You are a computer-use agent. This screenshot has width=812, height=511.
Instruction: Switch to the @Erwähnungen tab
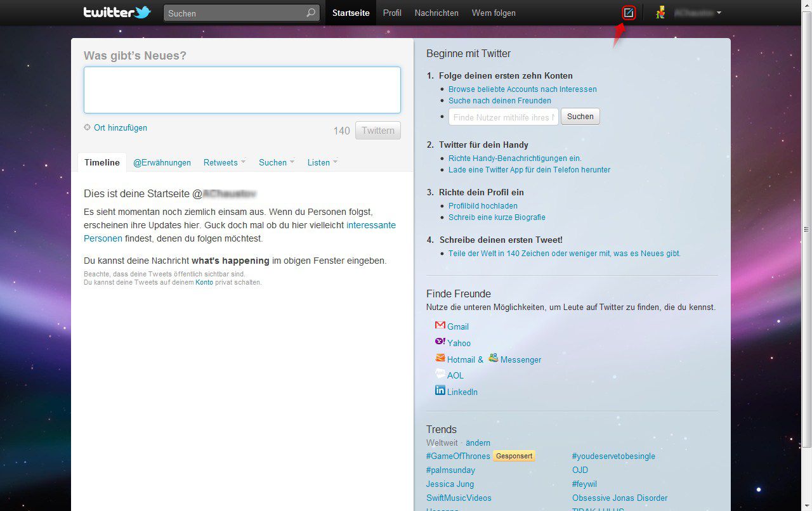click(x=162, y=162)
